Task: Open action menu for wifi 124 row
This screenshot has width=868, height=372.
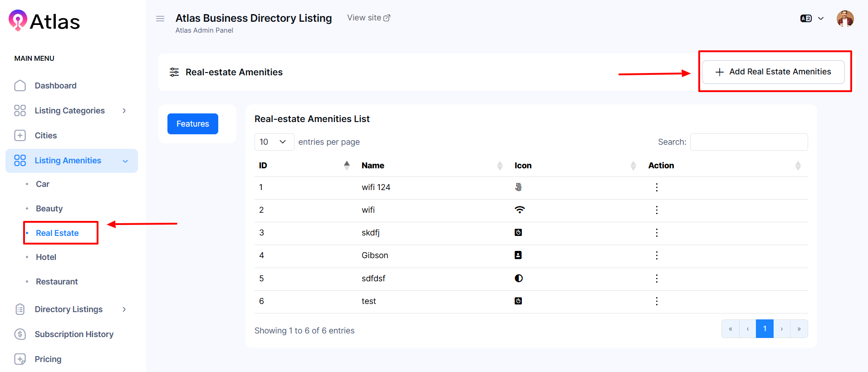Action: 656,187
